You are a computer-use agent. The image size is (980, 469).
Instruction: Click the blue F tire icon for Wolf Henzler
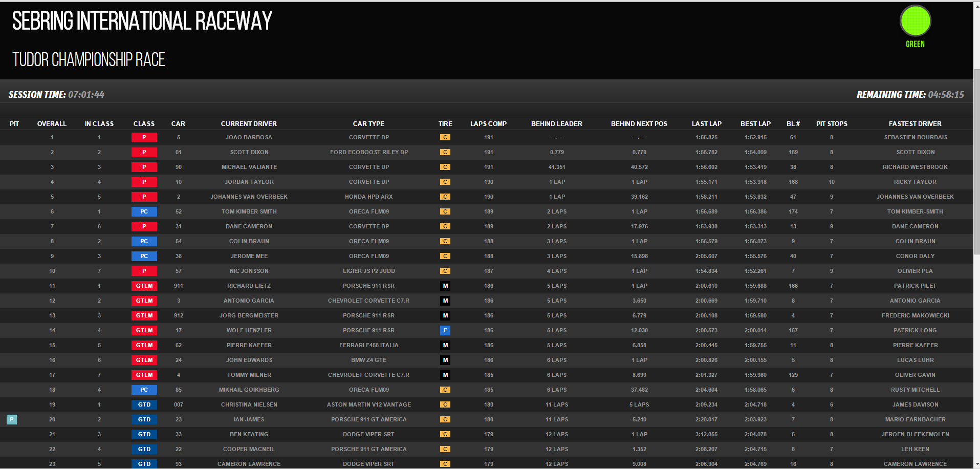pos(445,331)
